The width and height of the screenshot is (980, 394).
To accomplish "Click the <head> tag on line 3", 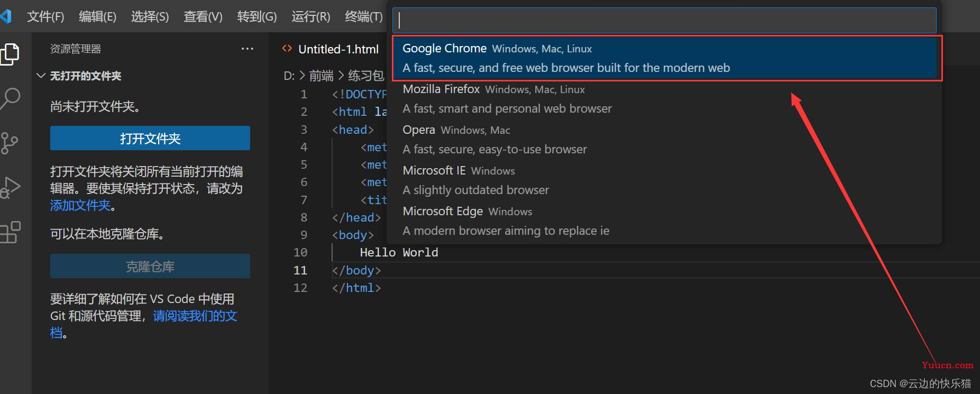I will tap(353, 130).
